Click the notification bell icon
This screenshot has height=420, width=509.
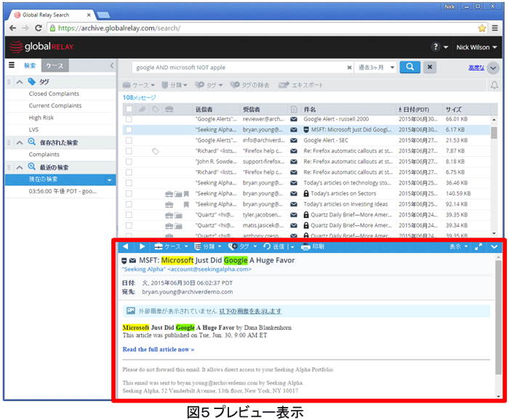click(494, 85)
